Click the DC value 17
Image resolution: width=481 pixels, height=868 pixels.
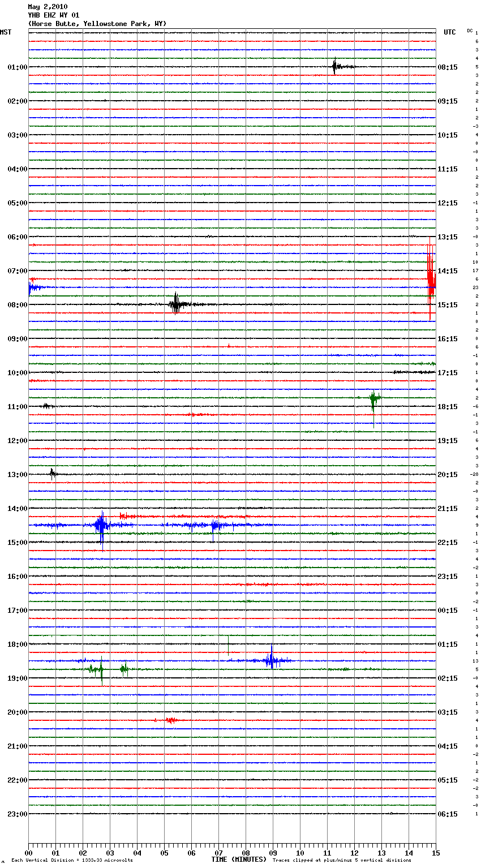(x=475, y=271)
